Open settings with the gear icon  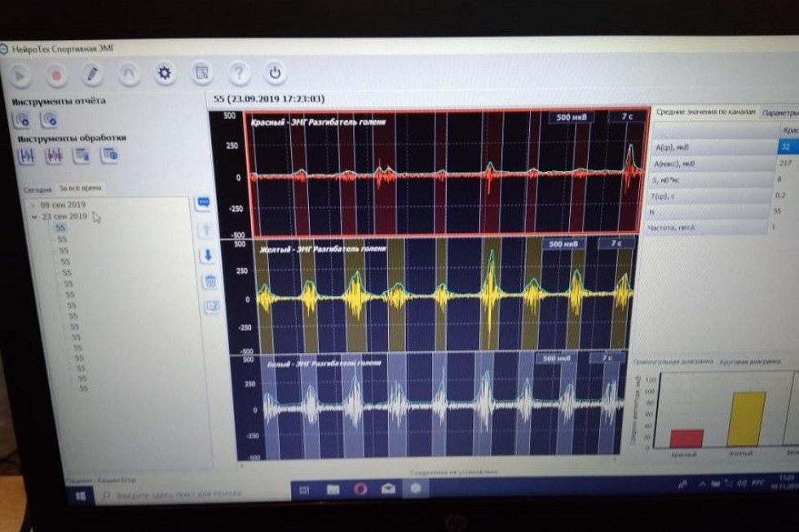coord(165,73)
